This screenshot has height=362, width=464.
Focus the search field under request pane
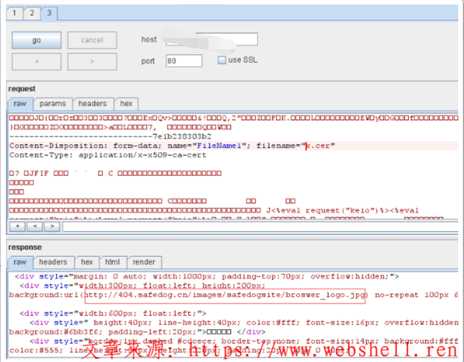[x=260, y=227]
